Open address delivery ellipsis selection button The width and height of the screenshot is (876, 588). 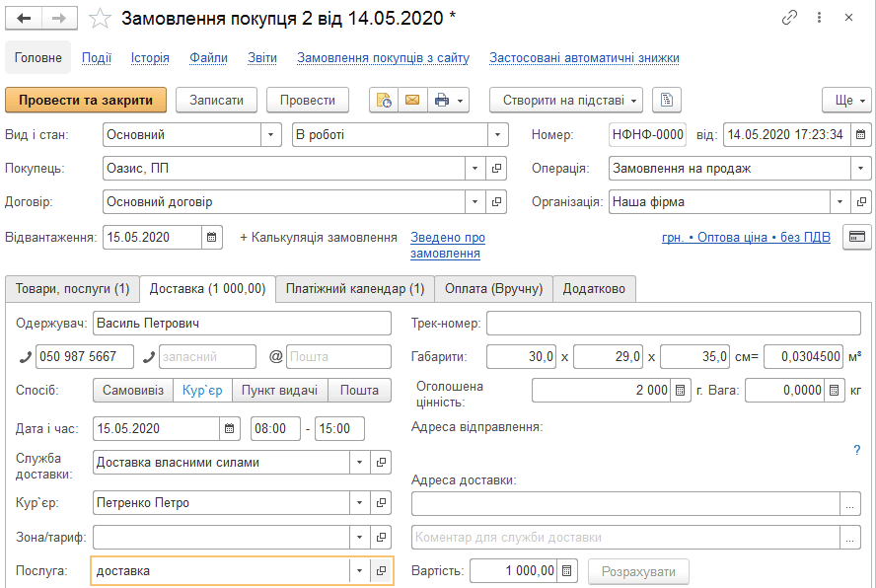[x=849, y=503]
